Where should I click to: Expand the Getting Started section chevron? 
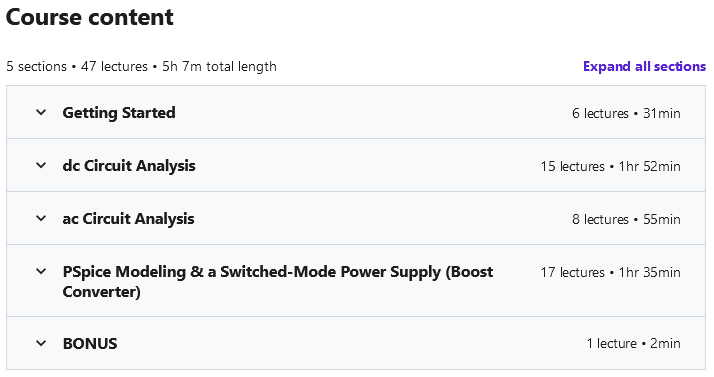point(41,112)
